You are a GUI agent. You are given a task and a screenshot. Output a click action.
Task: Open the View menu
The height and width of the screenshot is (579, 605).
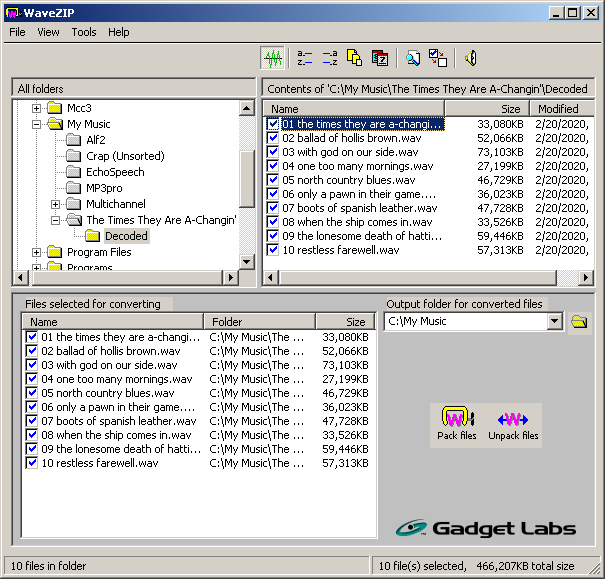coord(48,32)
